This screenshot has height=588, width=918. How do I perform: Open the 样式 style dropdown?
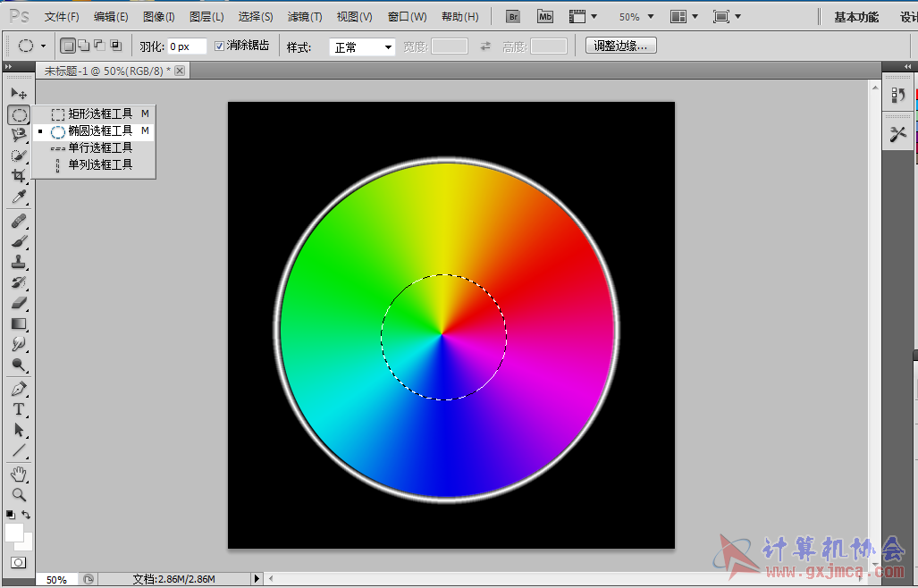point(362,46)
